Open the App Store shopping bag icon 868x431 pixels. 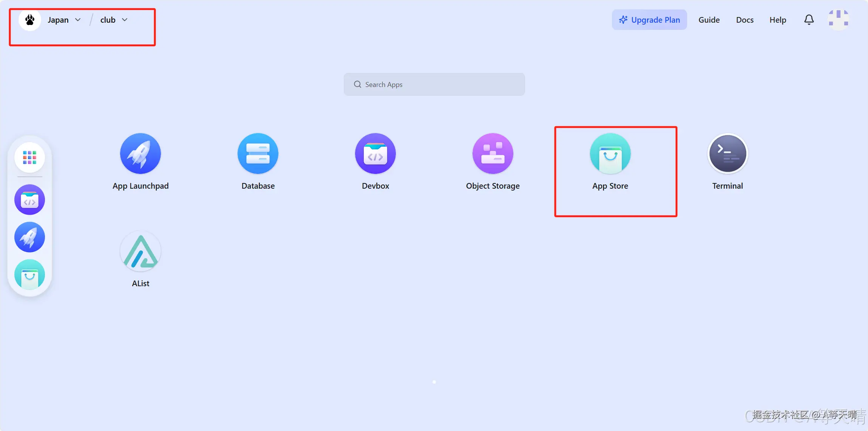point(610,153)
